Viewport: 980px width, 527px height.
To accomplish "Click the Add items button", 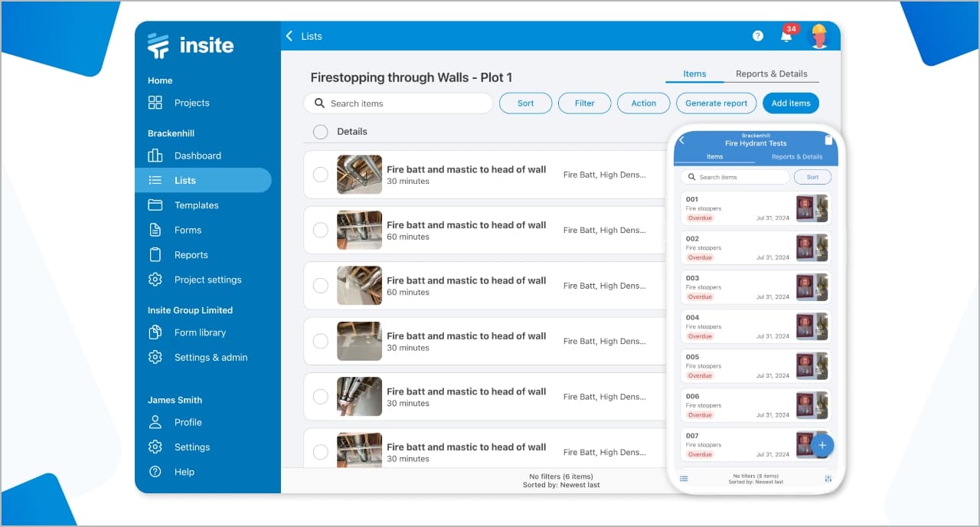I will pyautogui.click(x=791, y=103).
